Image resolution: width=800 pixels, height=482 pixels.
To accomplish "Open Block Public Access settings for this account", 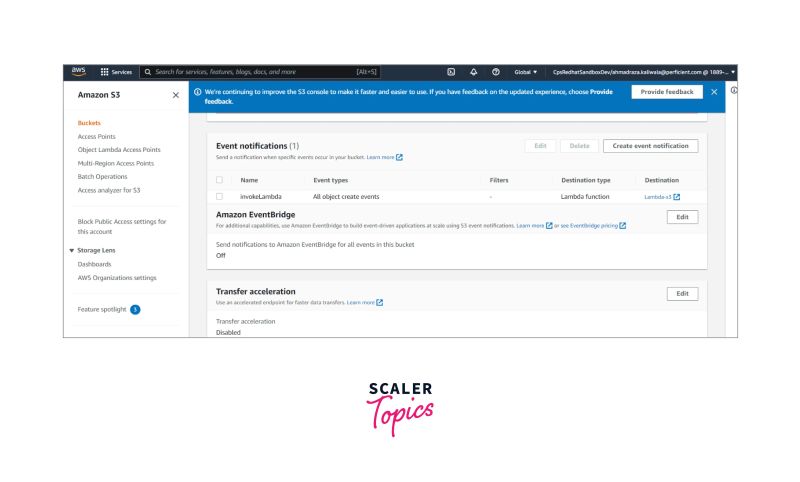I will pos(122,226).
